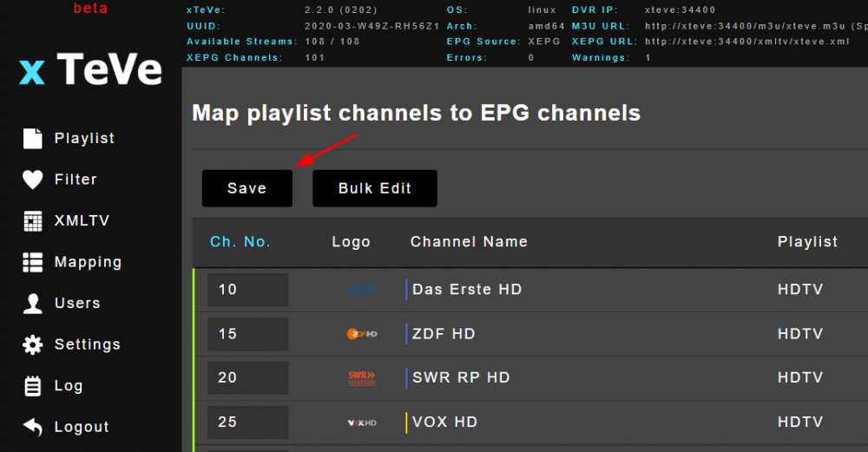Select the VOX HD channel logo

coord(362,423)
